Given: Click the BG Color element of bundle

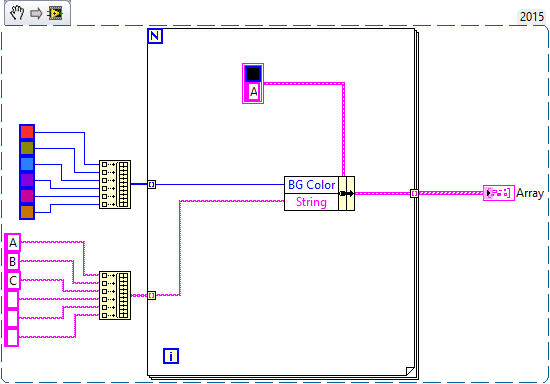Looking at the screenshot, I should click(x=311, y=185).
